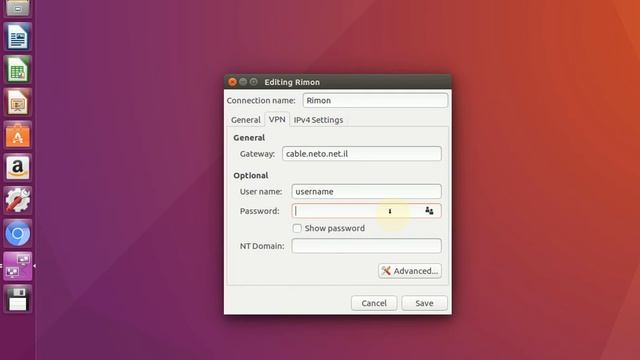Image resolution: width=640 pixels, height=360 pixels.
Task: Open the IPv4 Settings tab
Action: click(x=318, y=120)
